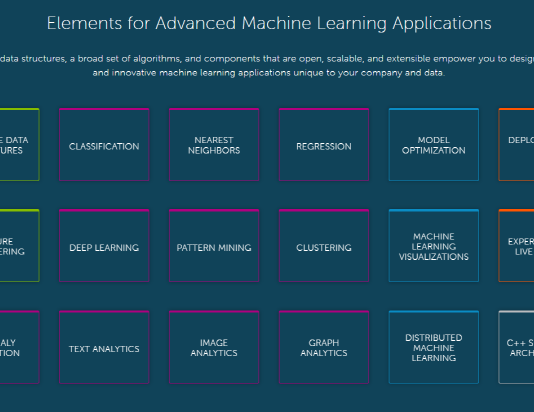Open the cut-off tile ending in ALY TION
Viewport: 534px width, 412px height.
[x=19, y=347]
